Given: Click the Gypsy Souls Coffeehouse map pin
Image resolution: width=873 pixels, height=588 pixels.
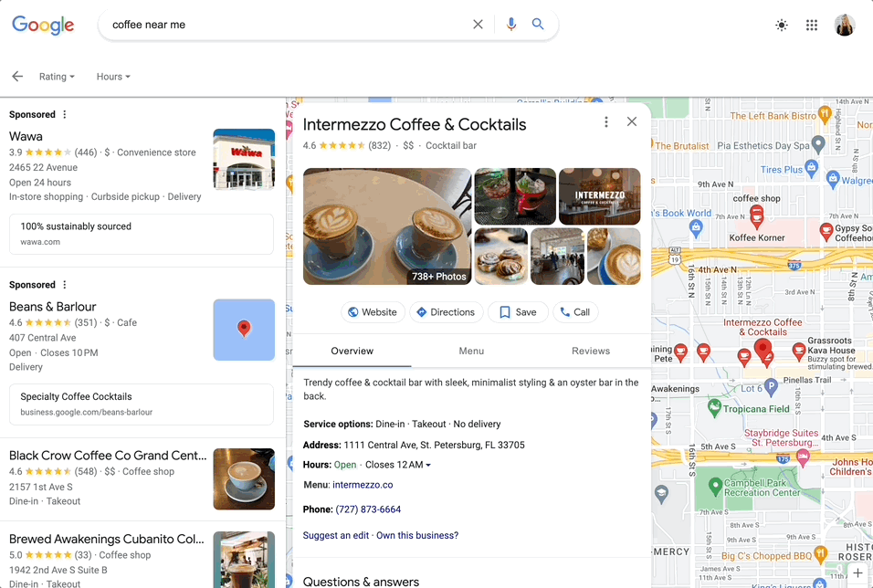Looking at the screenshot, I should [826, 232].
